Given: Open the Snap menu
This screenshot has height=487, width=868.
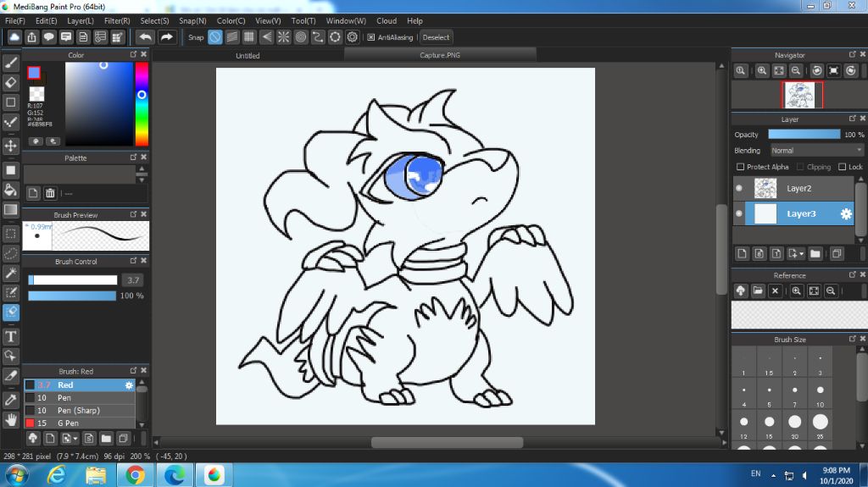Looking at the screenshot, I should 192,20.
